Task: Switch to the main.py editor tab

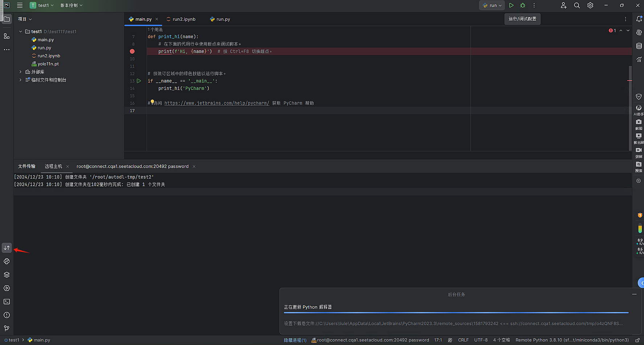Action: tap(144, 19)
